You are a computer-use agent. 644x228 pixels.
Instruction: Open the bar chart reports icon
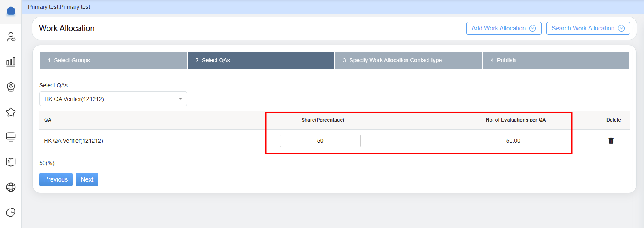(x=11, y=62)
